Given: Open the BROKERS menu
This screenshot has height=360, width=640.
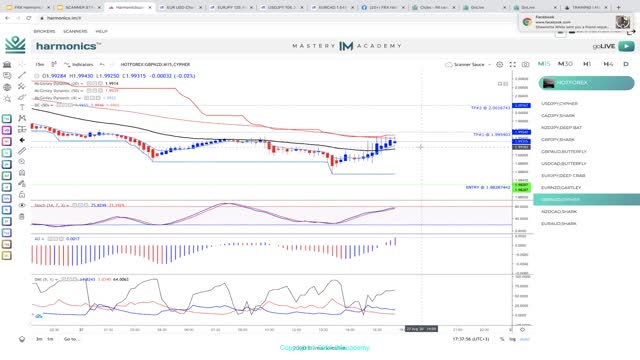Looking at the screenshot, I should coord(44,31).
